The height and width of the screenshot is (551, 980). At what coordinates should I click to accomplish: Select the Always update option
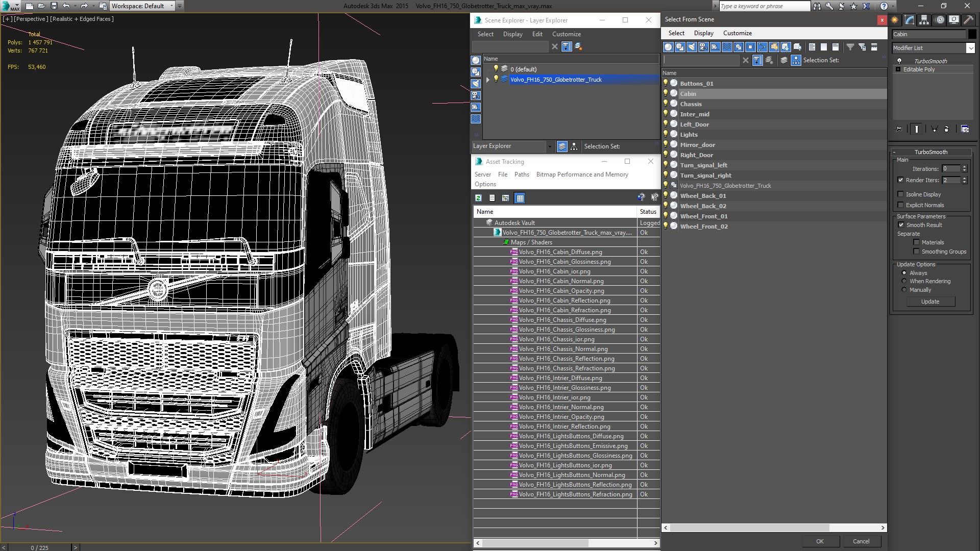coord(904,273)
